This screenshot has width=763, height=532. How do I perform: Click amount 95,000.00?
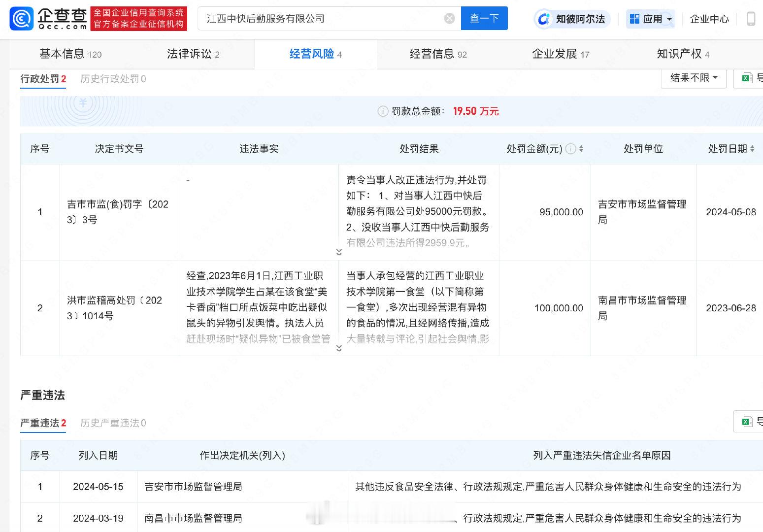[x=561, y=212]
